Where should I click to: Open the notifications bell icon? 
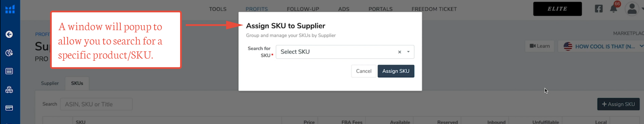pos(614,9)
